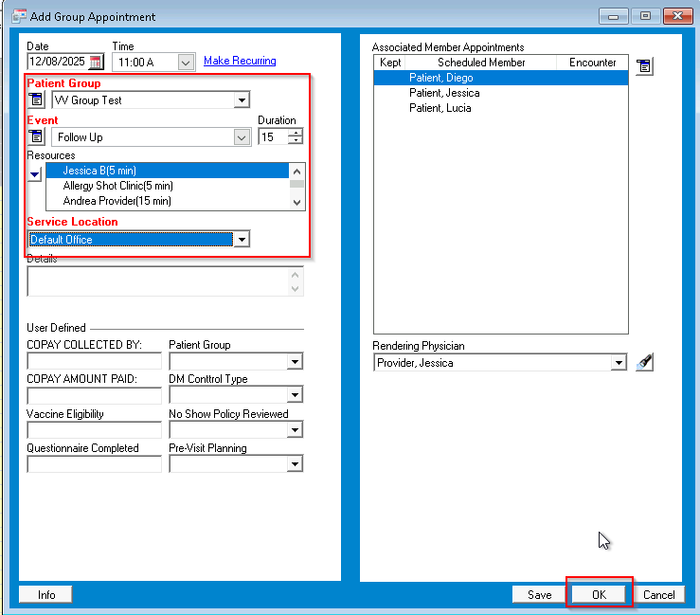Select Patient, Jessica row

(501, 93)
